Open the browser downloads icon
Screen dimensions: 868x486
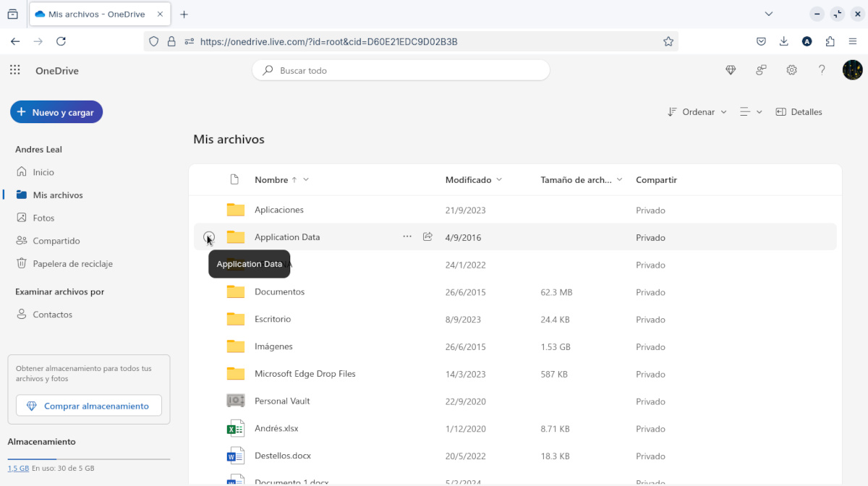click(x=783, y=42)
